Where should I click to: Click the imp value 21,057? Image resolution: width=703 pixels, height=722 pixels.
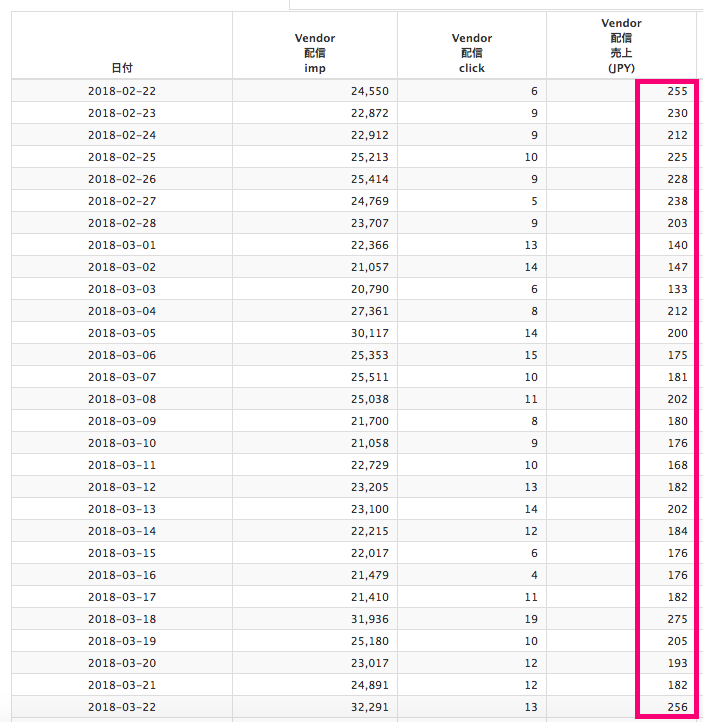click(x=370, y=267)
